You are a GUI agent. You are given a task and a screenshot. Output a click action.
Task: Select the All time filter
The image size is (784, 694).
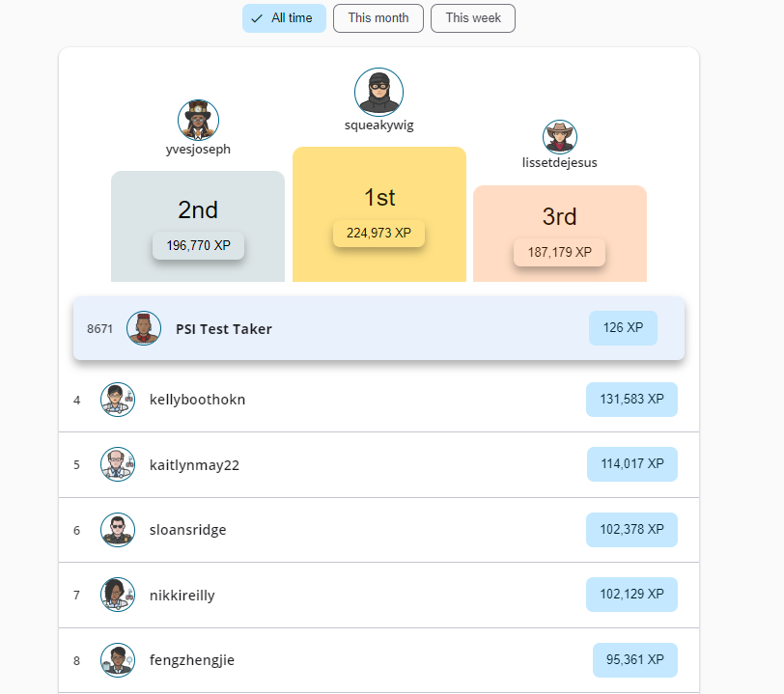click(284, 18)
